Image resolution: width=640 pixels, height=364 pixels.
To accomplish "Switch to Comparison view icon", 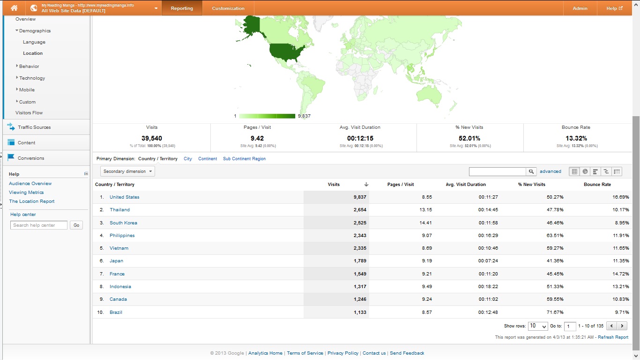I will [606, 171].
